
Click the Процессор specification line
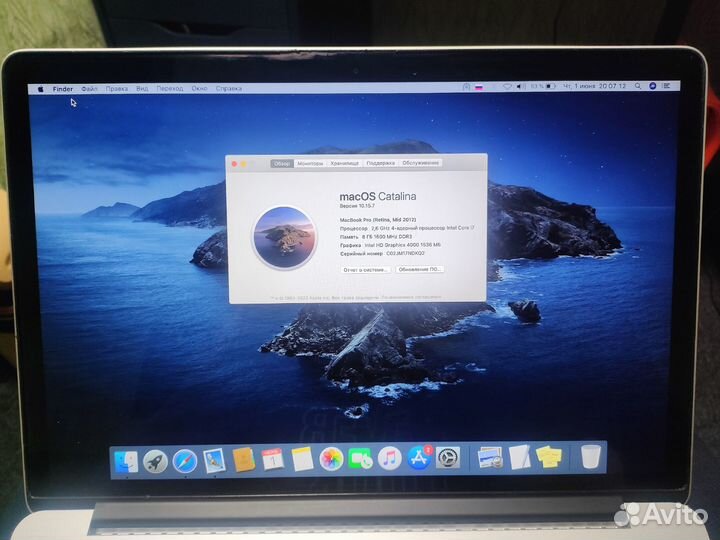coord(407,228)
